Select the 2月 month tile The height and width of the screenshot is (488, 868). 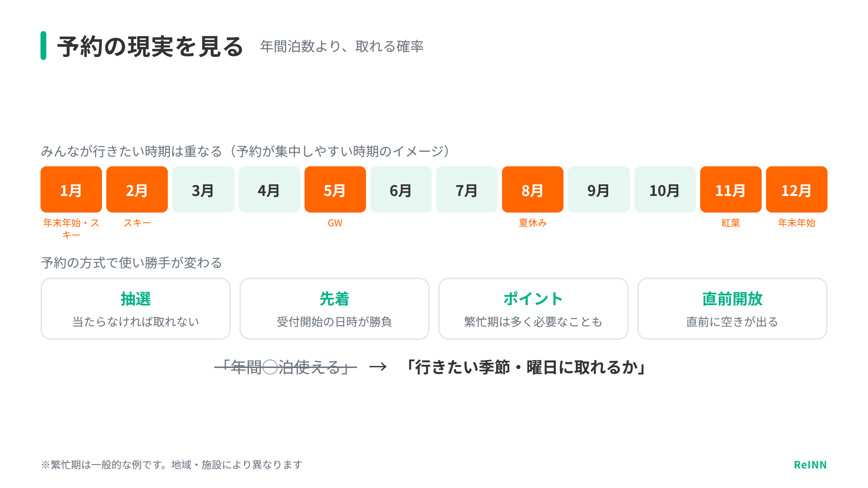[137, 189]
